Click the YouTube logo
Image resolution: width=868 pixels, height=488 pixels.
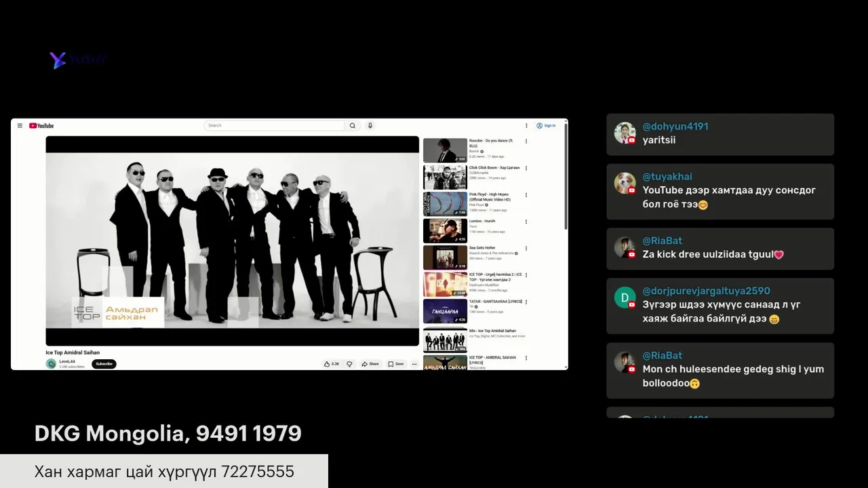[41, 125]
